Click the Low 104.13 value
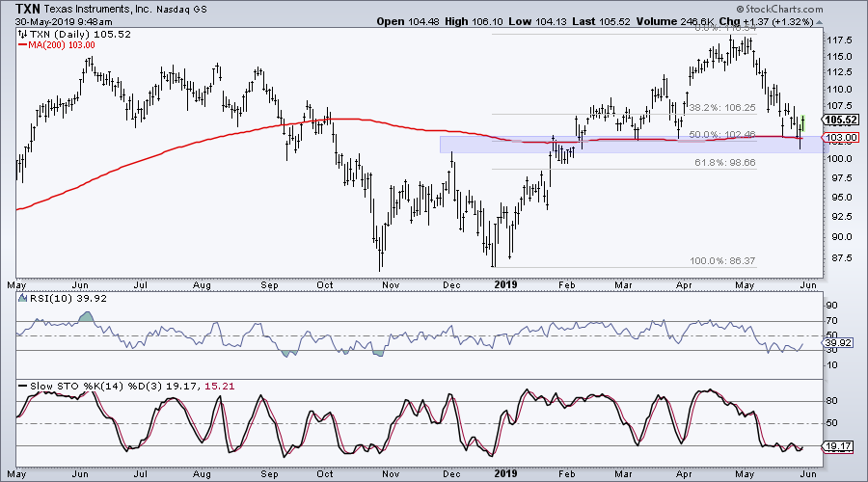This screenshot has width=868, height=482. [537, 21]
